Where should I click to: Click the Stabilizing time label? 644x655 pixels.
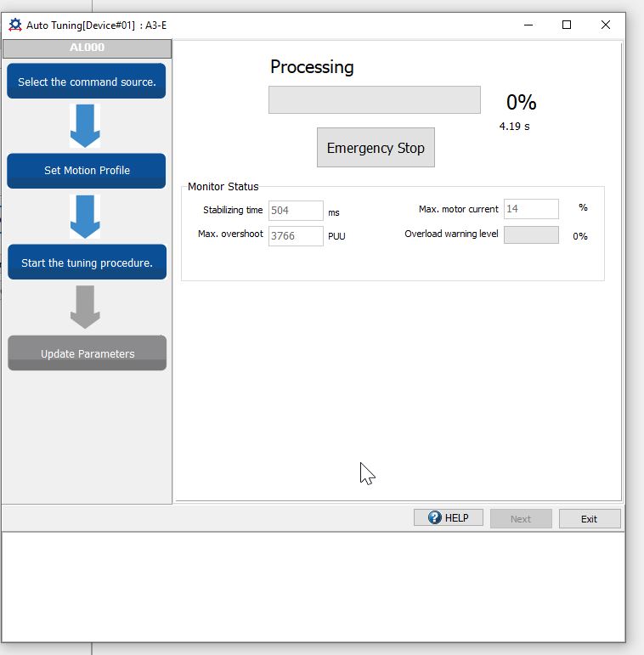233,210
